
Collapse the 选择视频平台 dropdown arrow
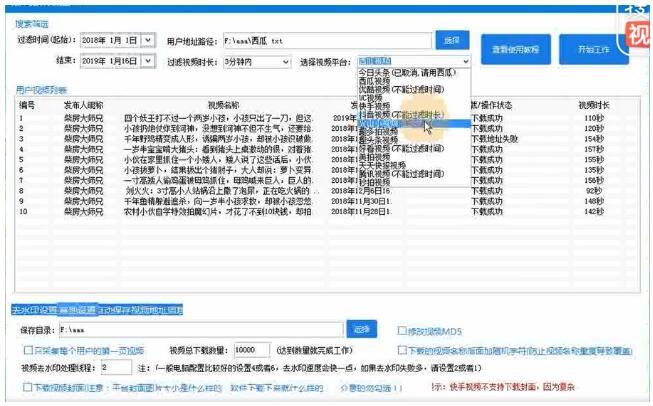464,61
